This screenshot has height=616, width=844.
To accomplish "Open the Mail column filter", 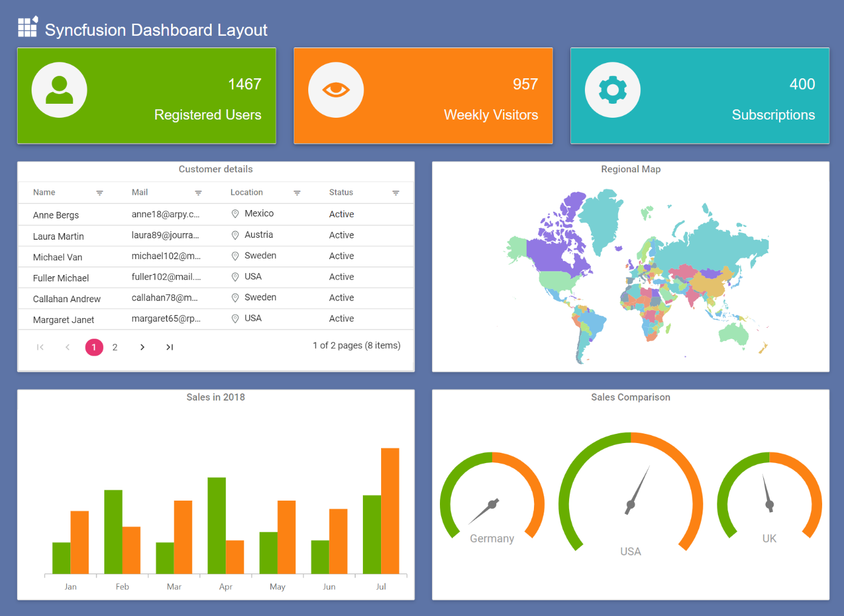I will point(198,192).
